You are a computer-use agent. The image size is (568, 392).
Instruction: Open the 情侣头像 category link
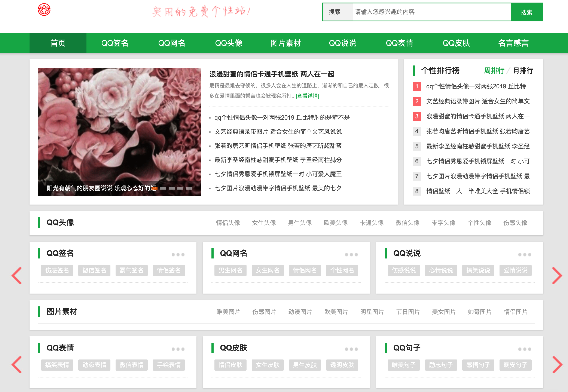[x=228, y=223]
